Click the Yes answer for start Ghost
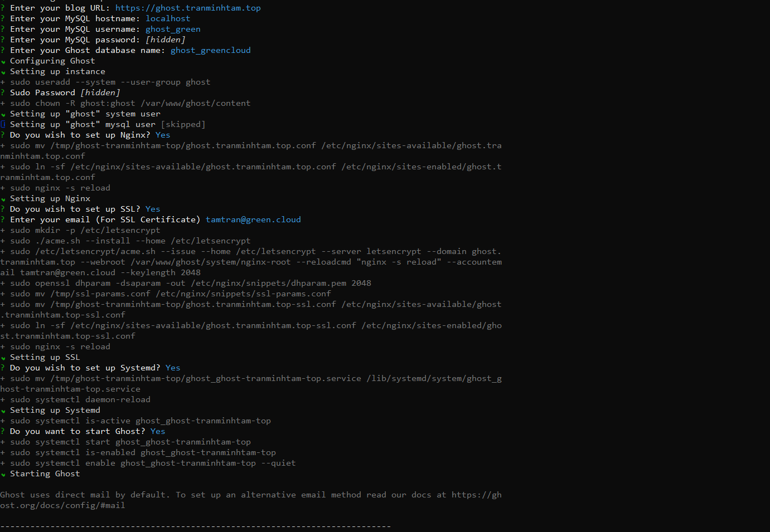 [x=158, y=431]
